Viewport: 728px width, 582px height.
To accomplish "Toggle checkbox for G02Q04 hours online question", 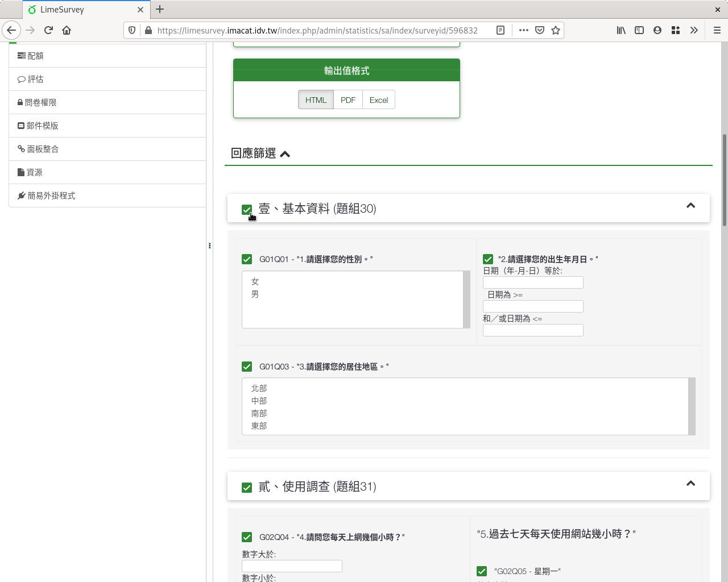I will (247, 537).
